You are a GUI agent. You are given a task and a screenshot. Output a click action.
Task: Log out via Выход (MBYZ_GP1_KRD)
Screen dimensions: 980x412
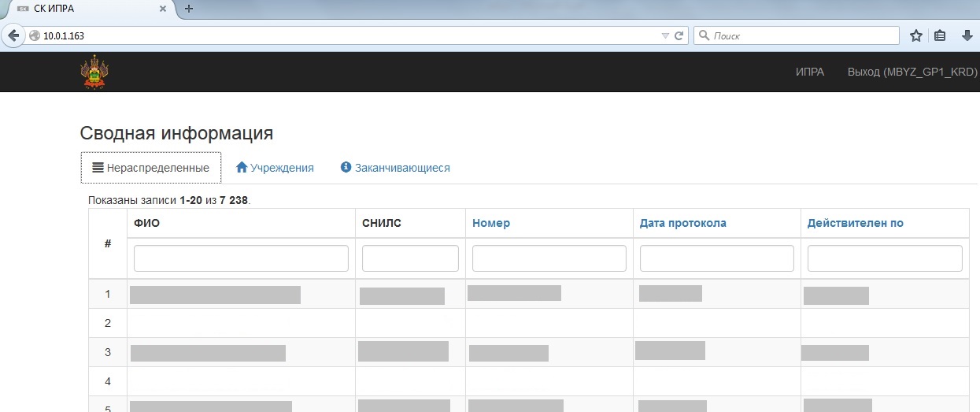912,72
